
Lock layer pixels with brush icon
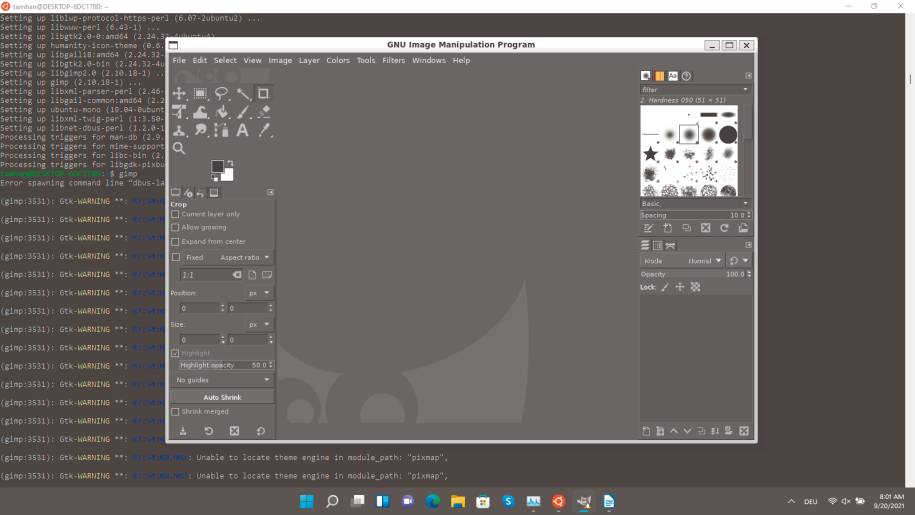click(665, 287)
